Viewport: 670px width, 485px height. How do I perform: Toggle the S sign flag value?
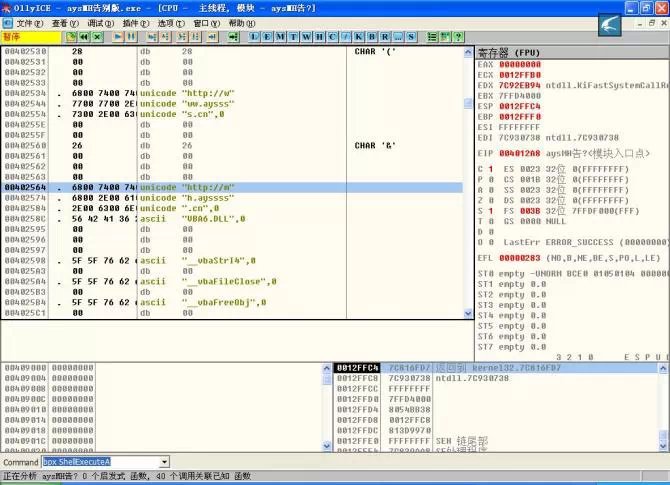coord(491,211)
